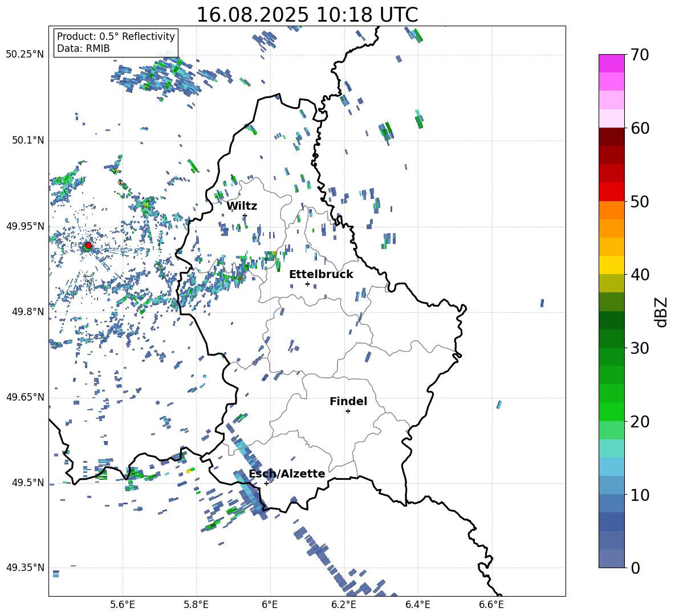Image resolution: width=675 pixels, height=616 pixels.
Task: Click the 6°E longitude label
Action: pos(270,605)
